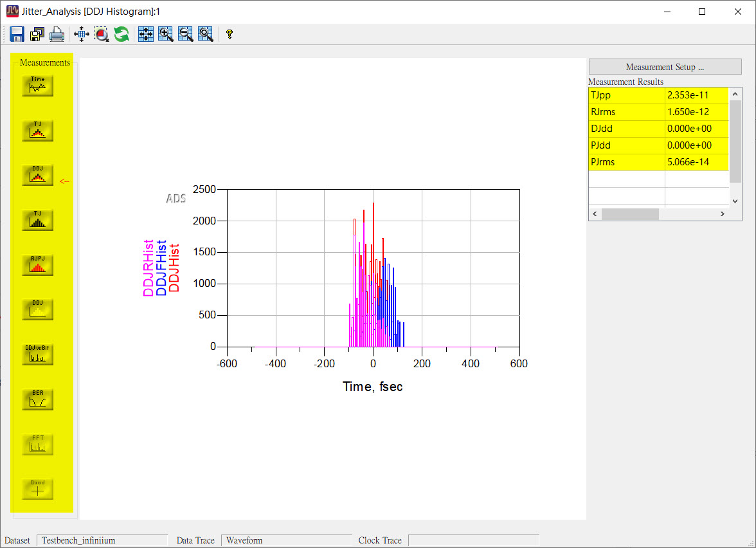
Task: Fit the plot to window with the expand-arrows icon
Action: pyautogui.click(x=145, y=34)
